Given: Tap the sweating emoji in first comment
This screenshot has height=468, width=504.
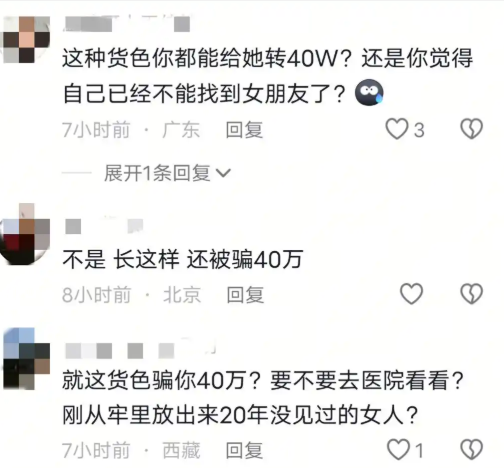Looking at the screenshot, I should coord(369,93).
